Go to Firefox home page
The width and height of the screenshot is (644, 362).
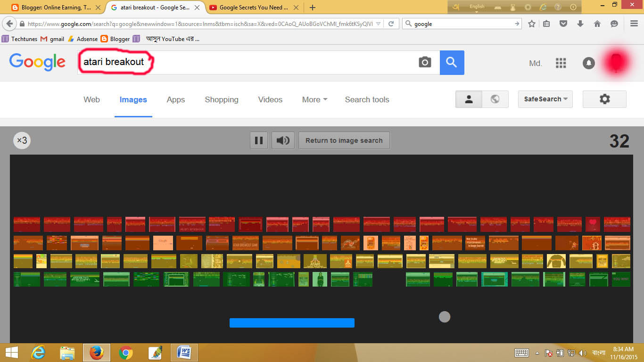pyautogui.click(x=597, y=24)
